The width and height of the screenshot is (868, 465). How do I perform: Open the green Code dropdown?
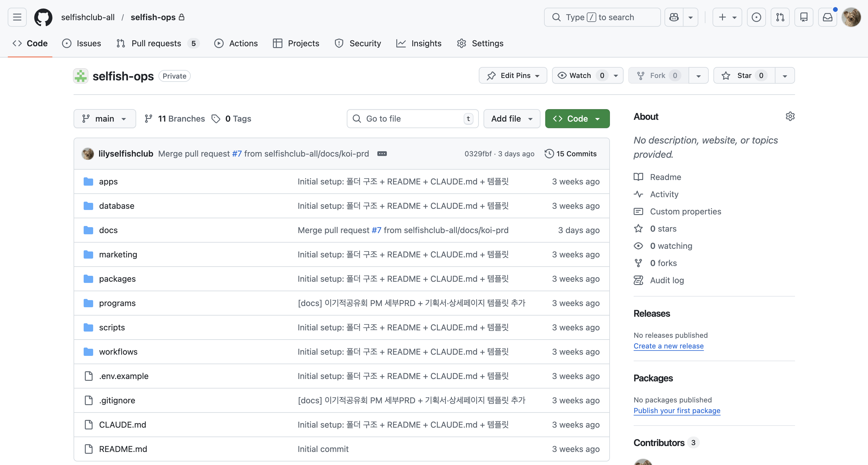pyautogui.click(x=577, y=119)
